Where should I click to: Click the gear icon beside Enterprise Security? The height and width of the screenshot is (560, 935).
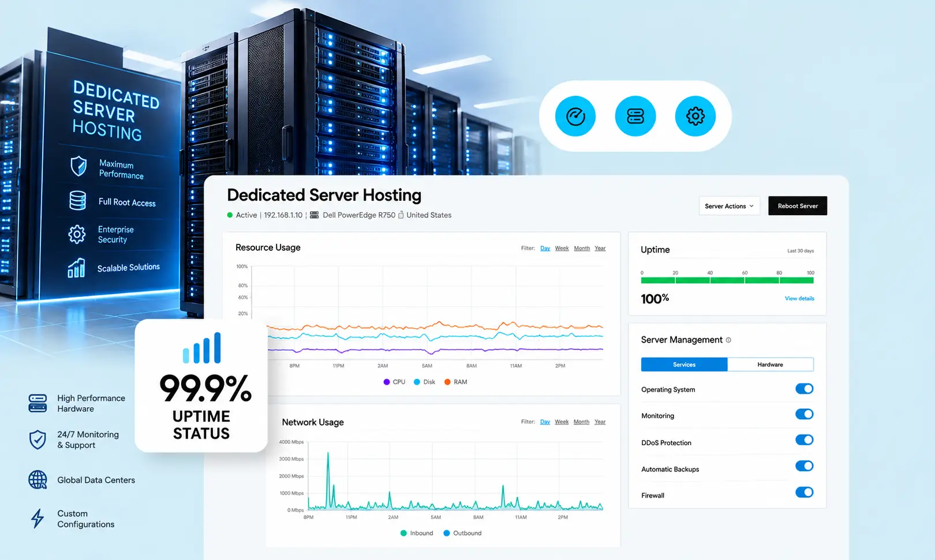click(x=77, y=234)
